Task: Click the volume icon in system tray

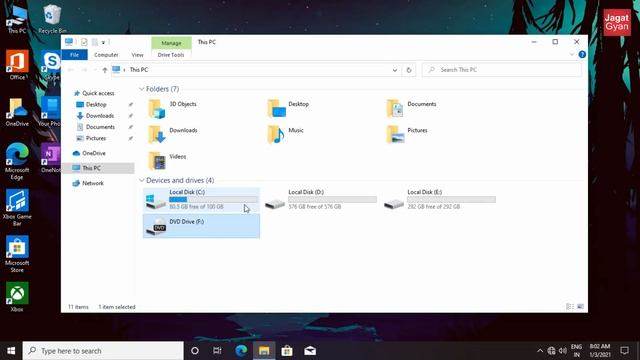Action: point(563,351)
